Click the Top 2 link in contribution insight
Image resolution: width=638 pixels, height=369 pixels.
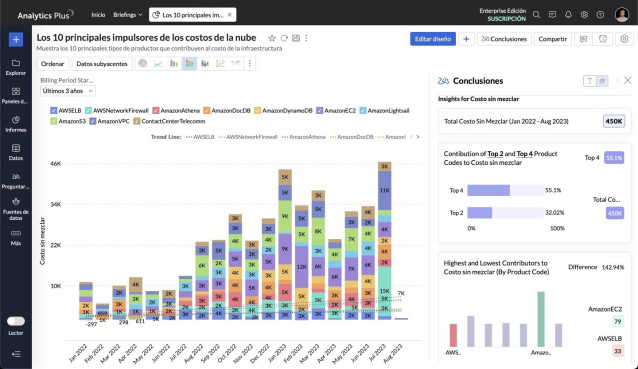[495, 154]
